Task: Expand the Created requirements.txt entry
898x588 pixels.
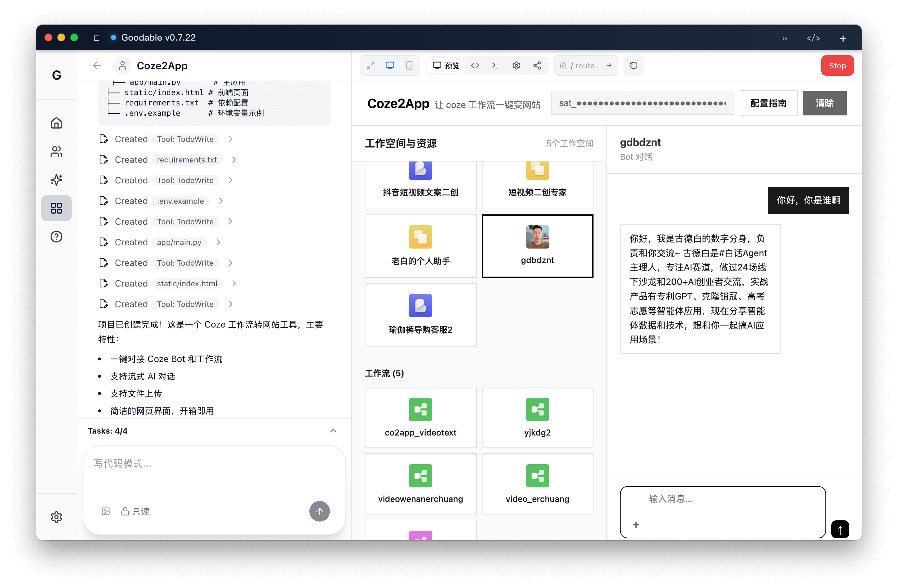Action: (x=234, y=160)
